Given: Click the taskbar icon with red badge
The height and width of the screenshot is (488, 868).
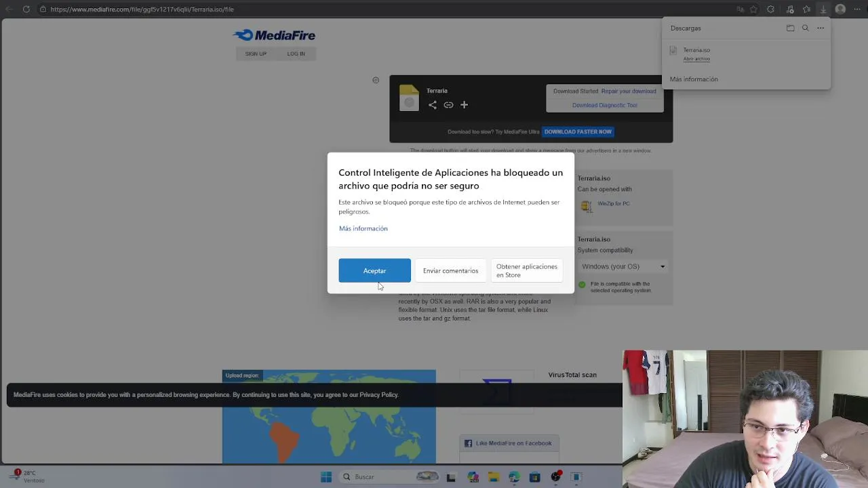Looking at the screenshot, I should coord(556,477).
